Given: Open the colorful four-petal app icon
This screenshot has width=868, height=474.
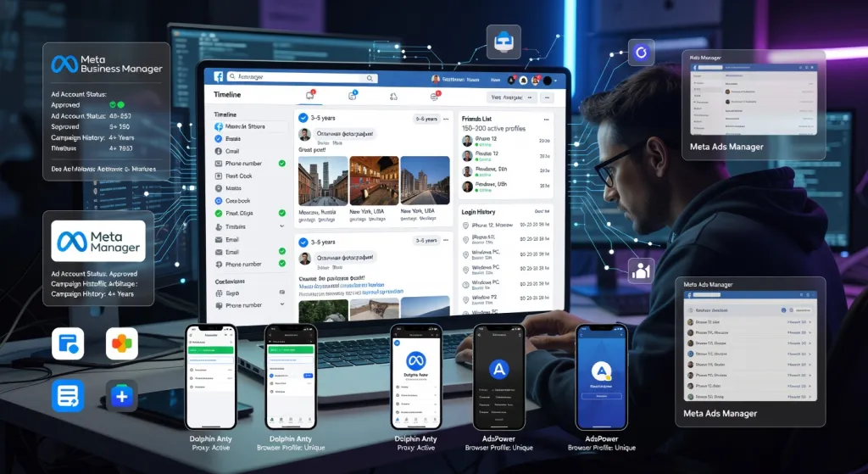Looking at the screenshot, I should tap(122, 343).
